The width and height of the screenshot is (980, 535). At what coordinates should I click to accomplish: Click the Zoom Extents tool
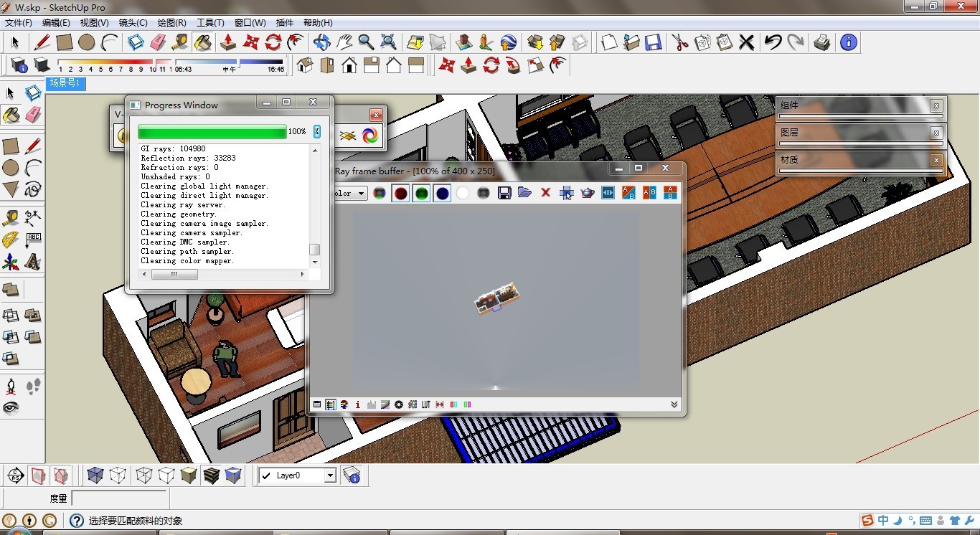[388, 42]
